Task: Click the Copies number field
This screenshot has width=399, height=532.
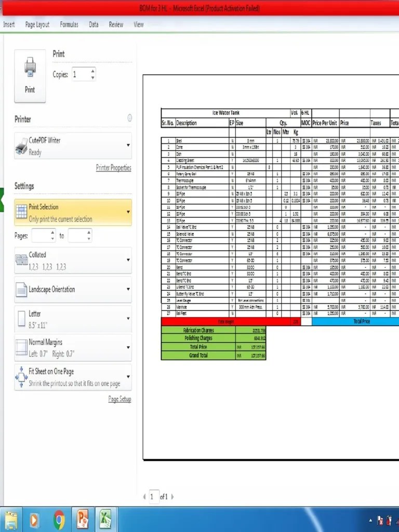Action: pyautogui.click(x=81, y=74)
